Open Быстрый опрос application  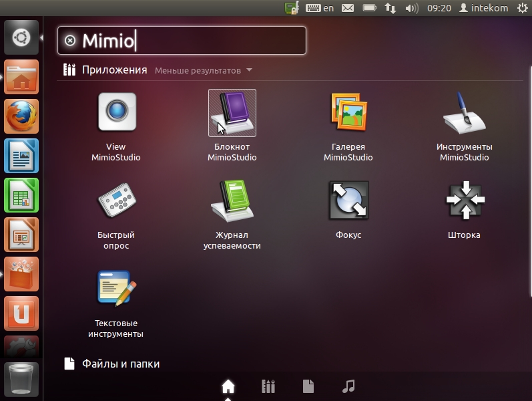116,215
